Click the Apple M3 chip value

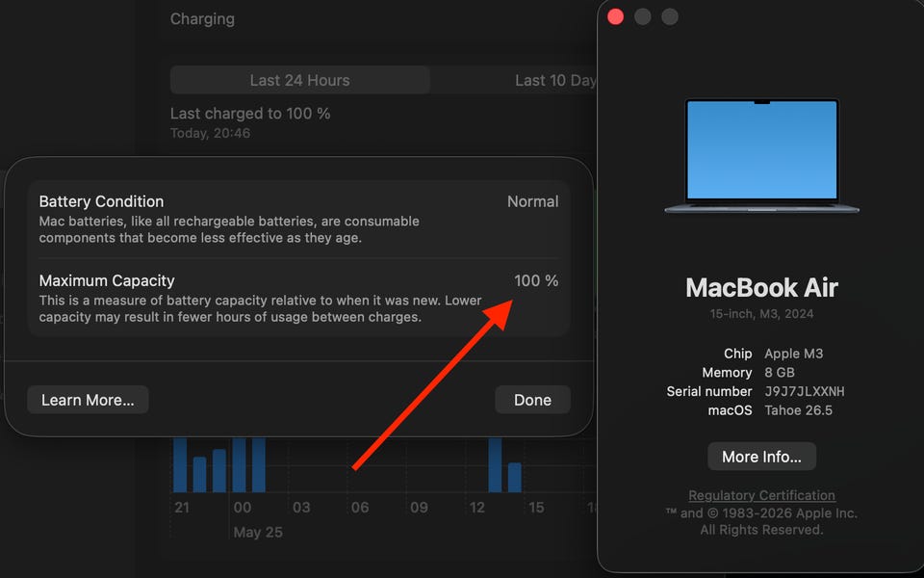point(794,354)
